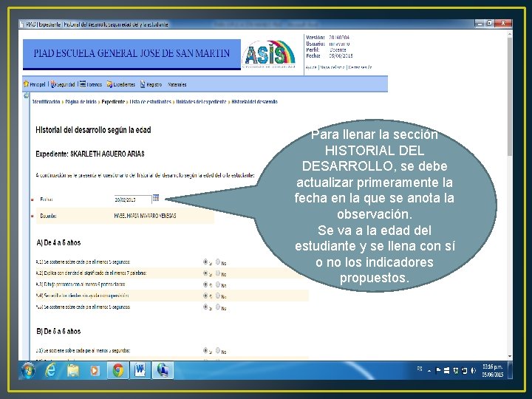Click the green shield security icon in the tray
The width and height of the screenshot is (532, 399).
click(456, 371)
